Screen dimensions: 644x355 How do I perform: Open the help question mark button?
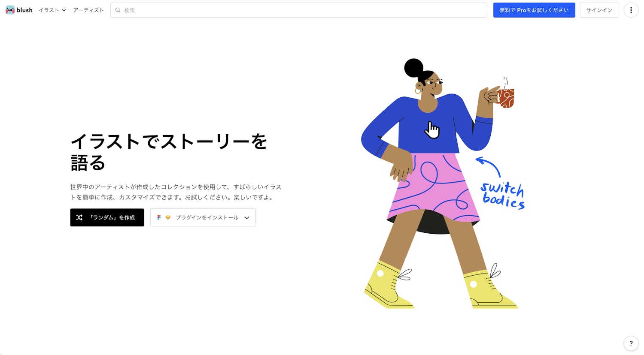(x=631, y=343)
